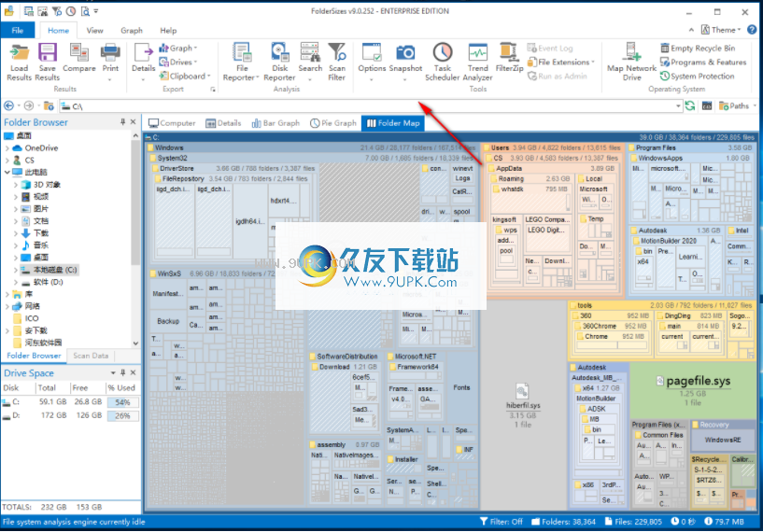Click the Load Results icon
The width and height of the screenshot is (763, 532).
20,52
